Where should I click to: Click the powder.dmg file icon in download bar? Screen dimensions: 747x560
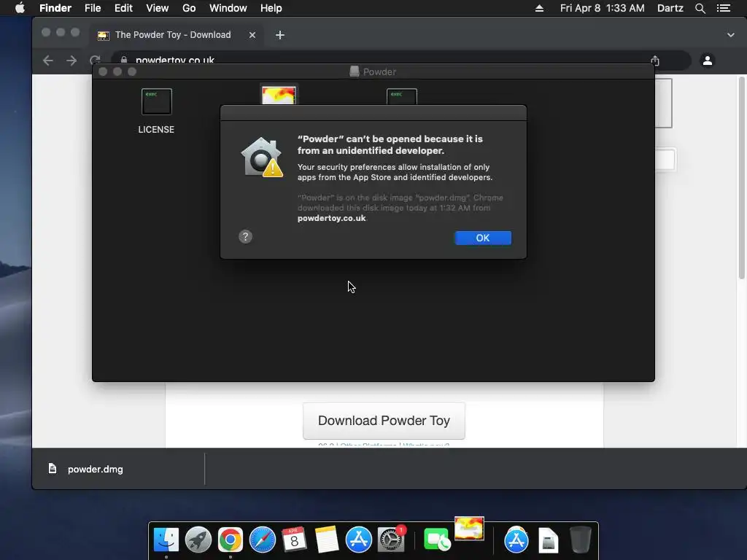[x=53, y=469]
